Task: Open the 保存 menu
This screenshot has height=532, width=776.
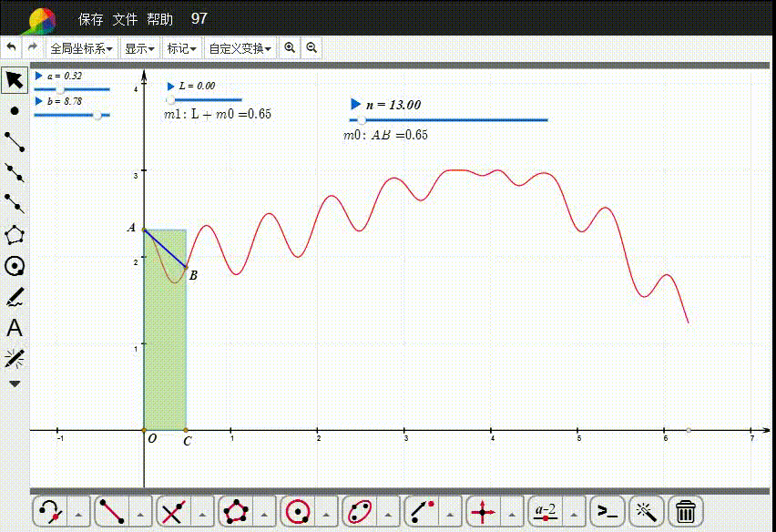Action: 90,19
